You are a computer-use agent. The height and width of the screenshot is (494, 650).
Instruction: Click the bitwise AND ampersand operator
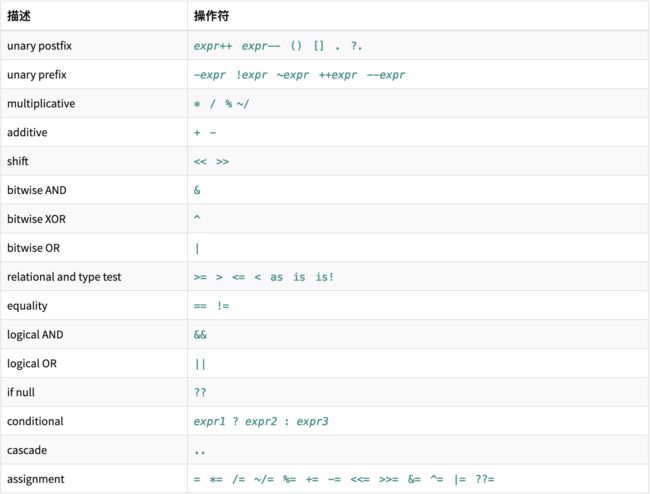(197, 190)
